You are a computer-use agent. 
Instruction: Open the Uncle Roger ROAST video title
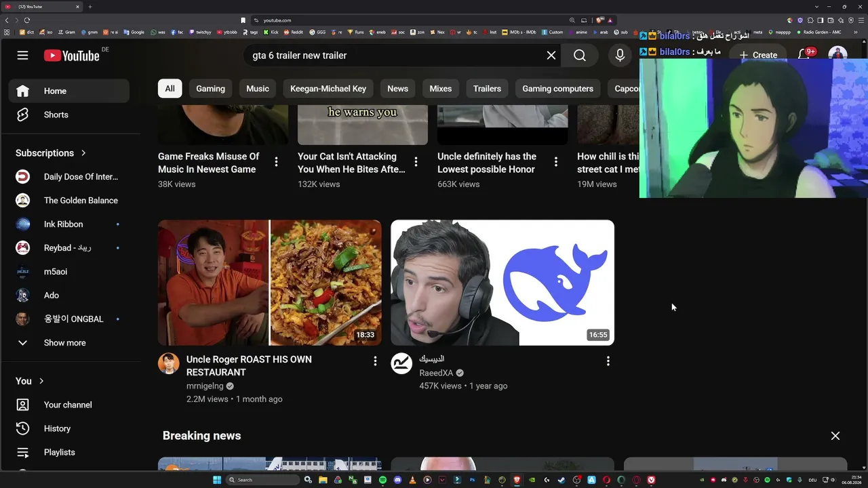(249, 366)
